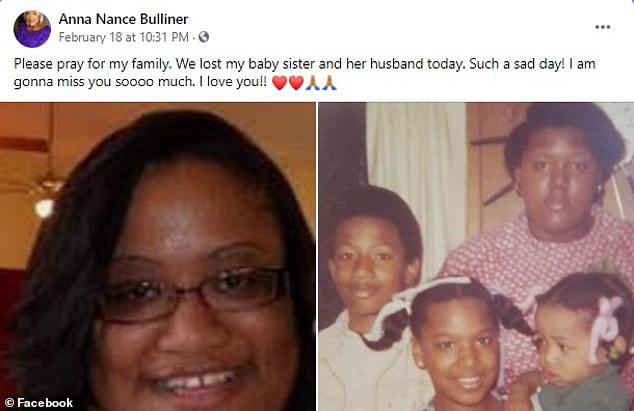Open the February 18 at 10:31 PM timestamp
This screenshot has width=634, height=411.
point(124,37)
